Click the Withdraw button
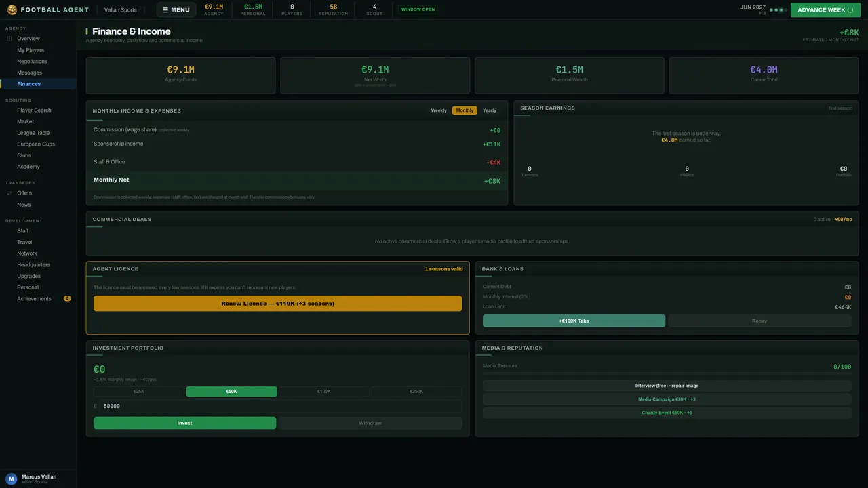Image resolution: width=868 pixels, height=488 pixels. tap(370, 423)
